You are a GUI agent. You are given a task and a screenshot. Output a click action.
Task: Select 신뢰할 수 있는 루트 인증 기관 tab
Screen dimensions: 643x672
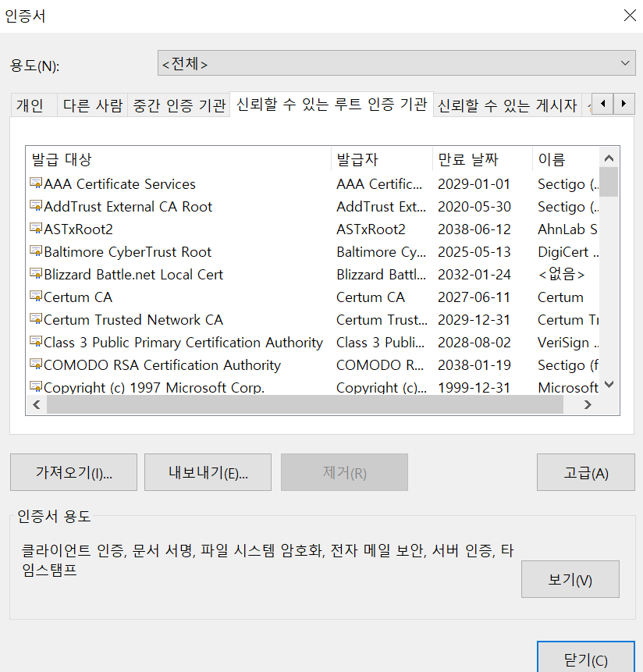click(332, 104)
